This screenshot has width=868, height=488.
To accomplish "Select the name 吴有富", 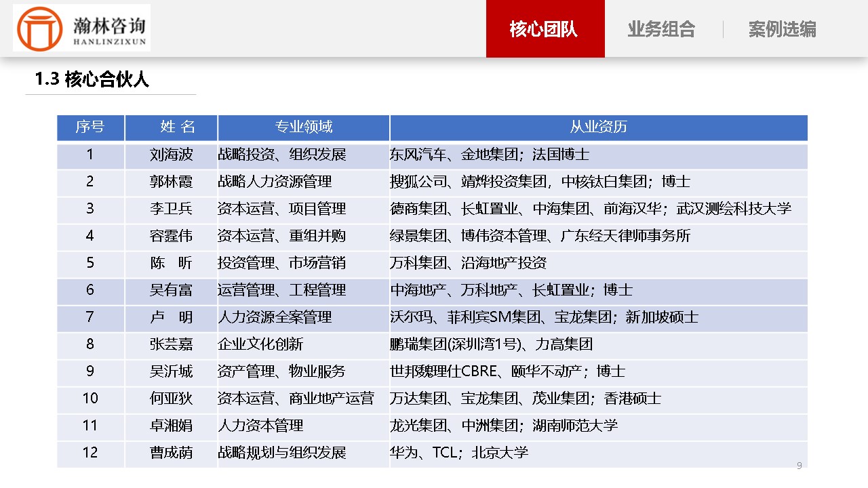I will click(171, 290).
